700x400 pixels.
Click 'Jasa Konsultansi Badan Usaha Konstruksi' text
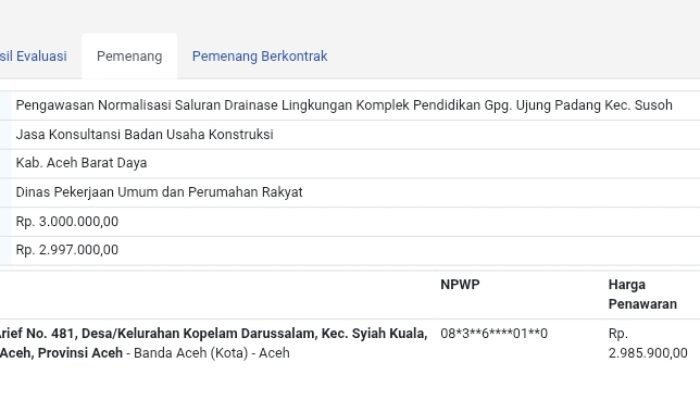(144, 134)
